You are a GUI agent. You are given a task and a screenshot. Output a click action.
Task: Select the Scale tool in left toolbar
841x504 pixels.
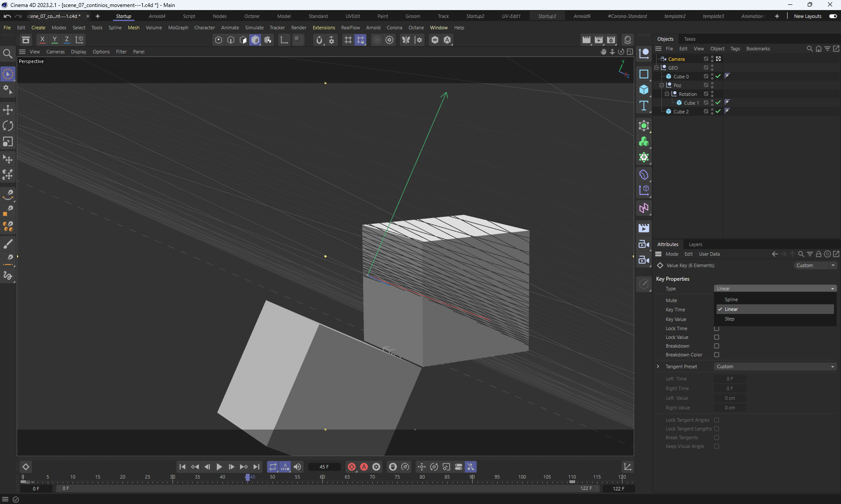point(8,142)
